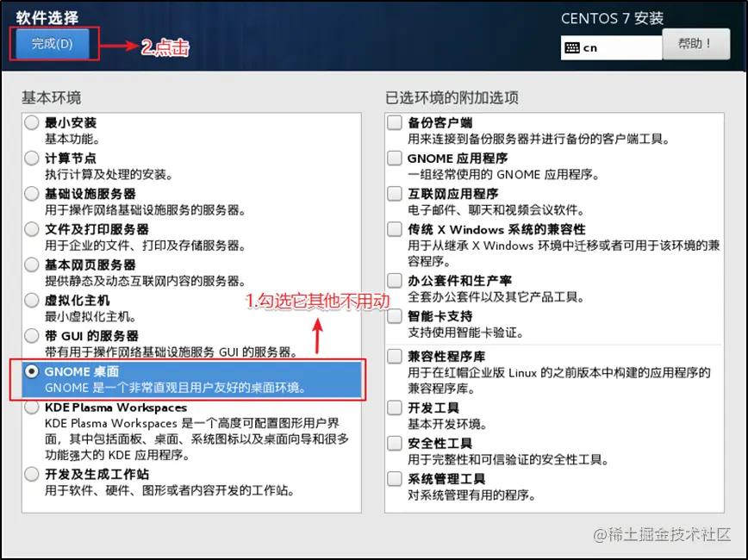Click the text 支持使用智能卡验证。
748x560 pixels.
[465, 333]
